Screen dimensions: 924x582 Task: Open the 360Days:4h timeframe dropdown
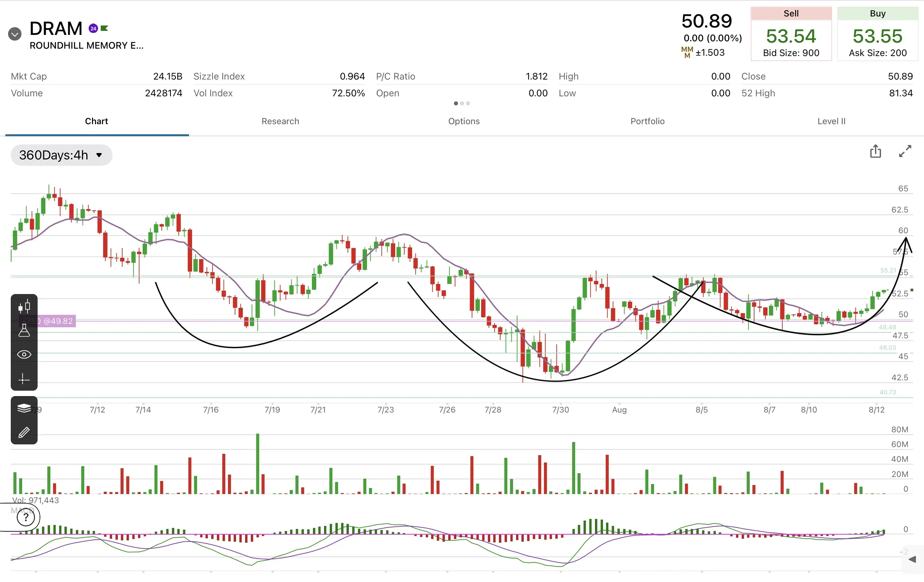(x=61, y=155)
